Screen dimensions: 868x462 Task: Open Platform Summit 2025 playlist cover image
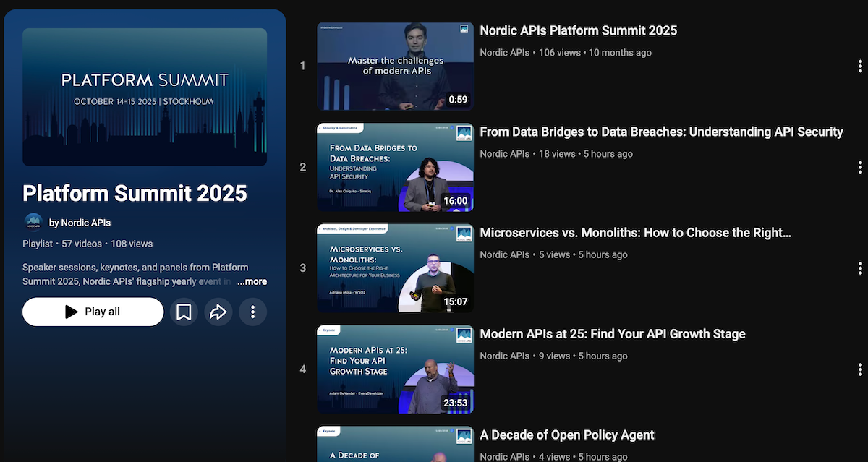145,97
